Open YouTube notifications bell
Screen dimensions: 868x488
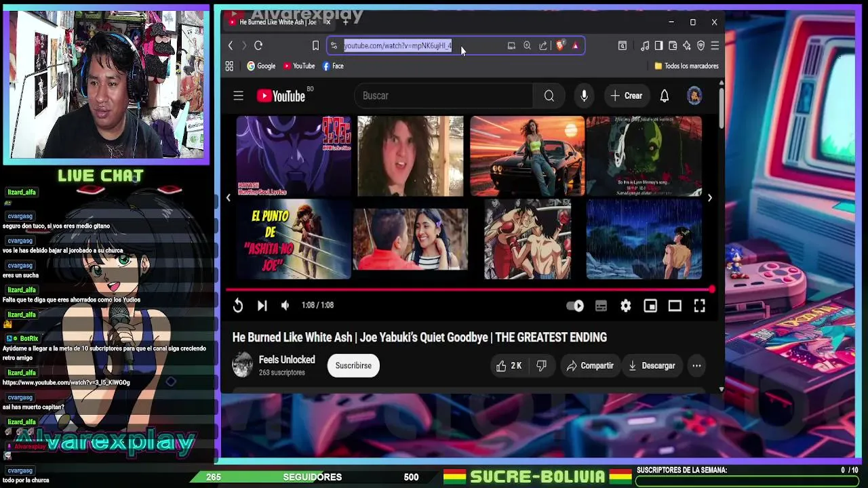pyautogui.click(x=665, y=96)
